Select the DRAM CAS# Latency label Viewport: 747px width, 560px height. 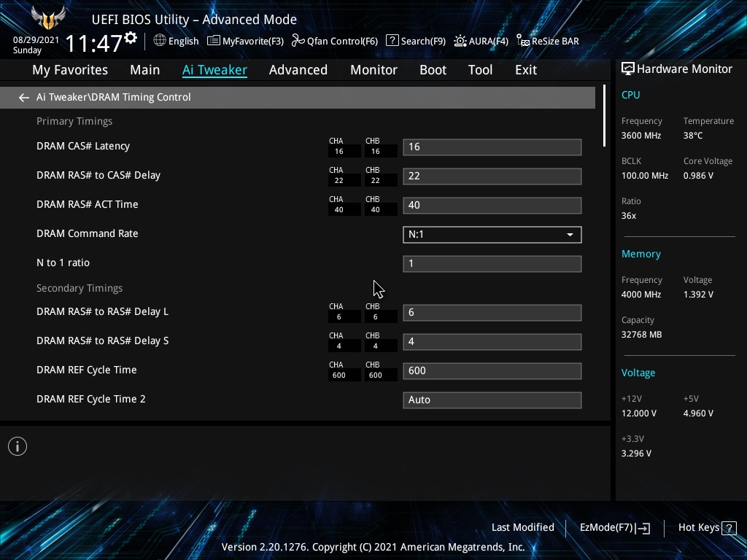pyautogui.click(x=83, y=146)
